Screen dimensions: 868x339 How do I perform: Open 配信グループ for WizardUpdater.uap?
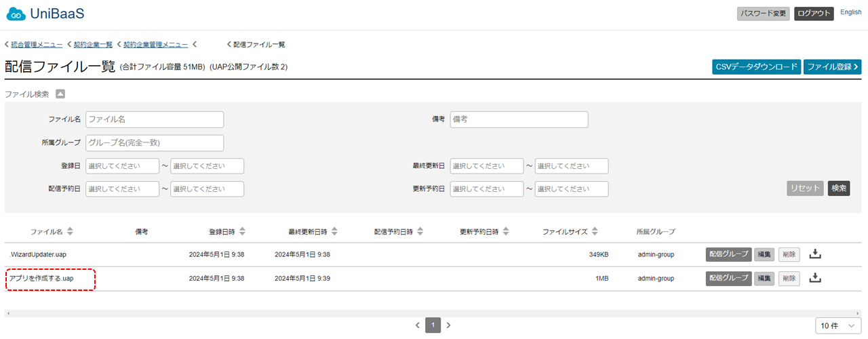[x=728, y=255]
